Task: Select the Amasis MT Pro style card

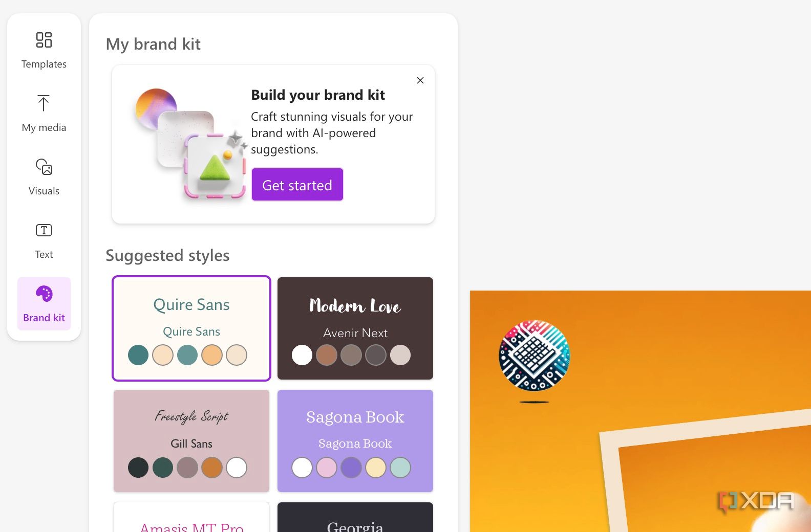Action: click(x=191, y=517)
